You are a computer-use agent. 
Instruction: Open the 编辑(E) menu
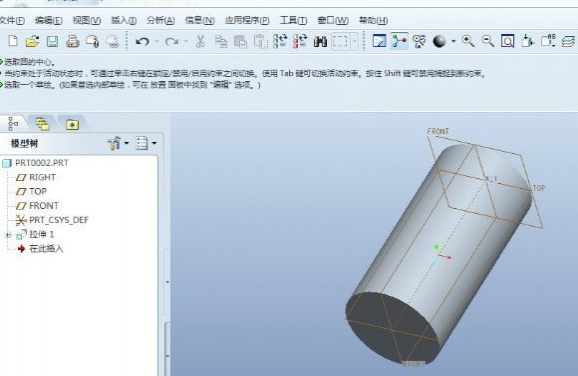click(x=48, y=20)
